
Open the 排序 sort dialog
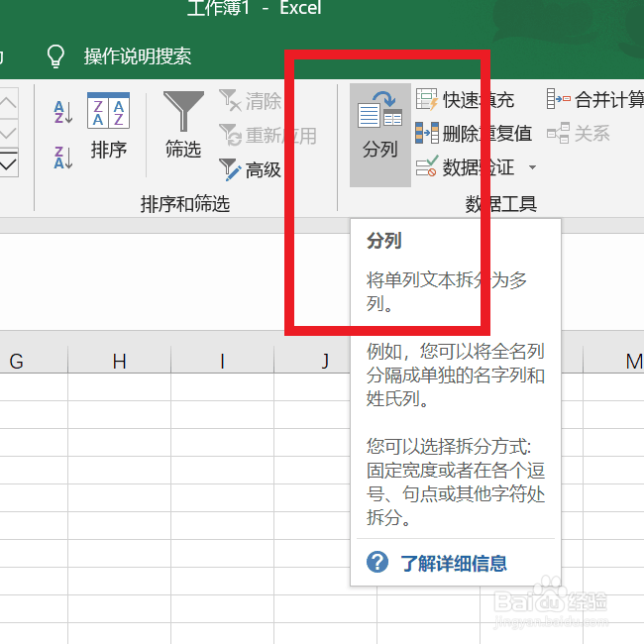tap(108, 127)
